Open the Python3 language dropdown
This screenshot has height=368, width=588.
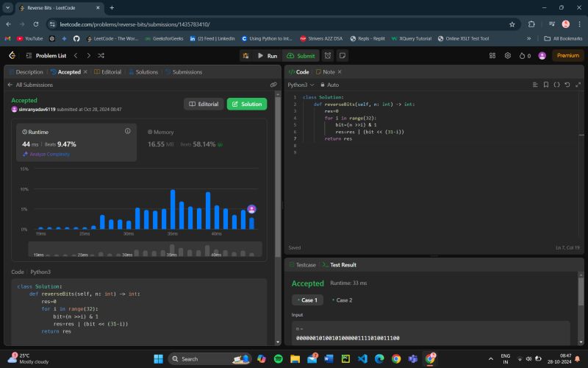tap(301, 85)
